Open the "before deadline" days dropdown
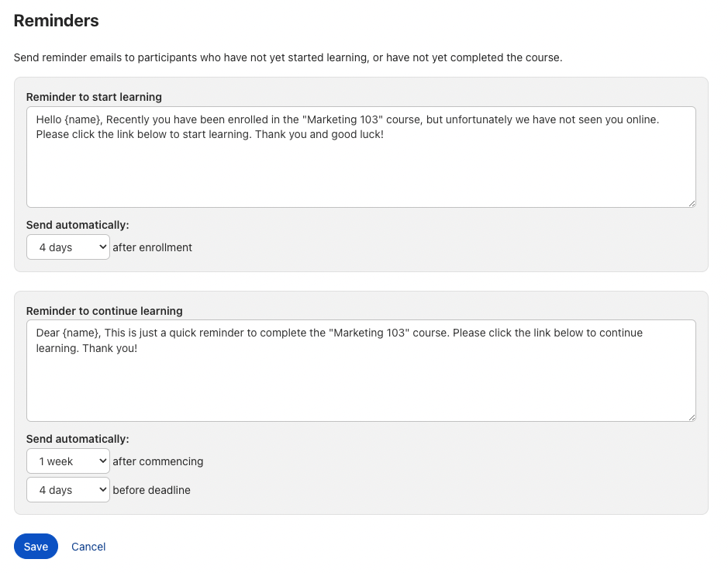Screen dimensions: 728x573 (x=68, y=490)
